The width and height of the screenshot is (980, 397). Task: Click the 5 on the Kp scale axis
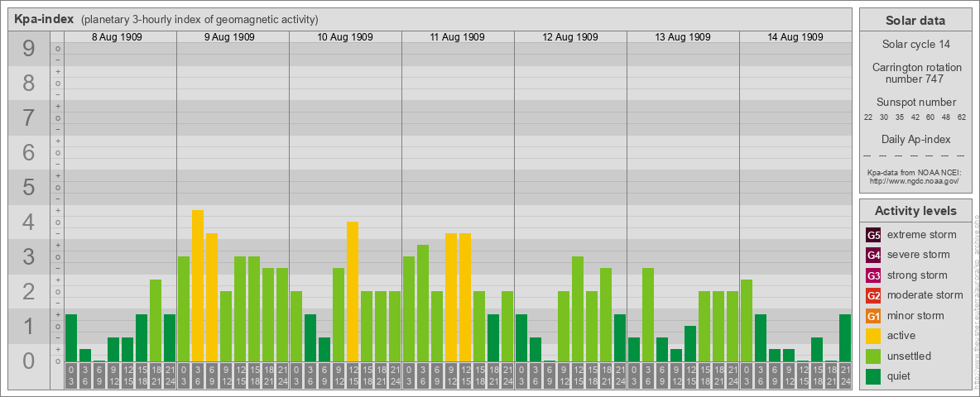[29, 187]
